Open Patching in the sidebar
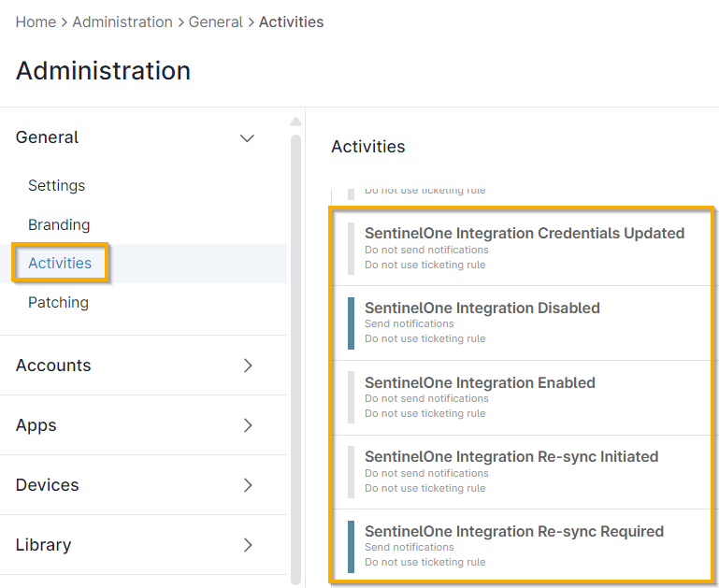The image size is (719, 588). pyautogui.click(x=58, y=302)
